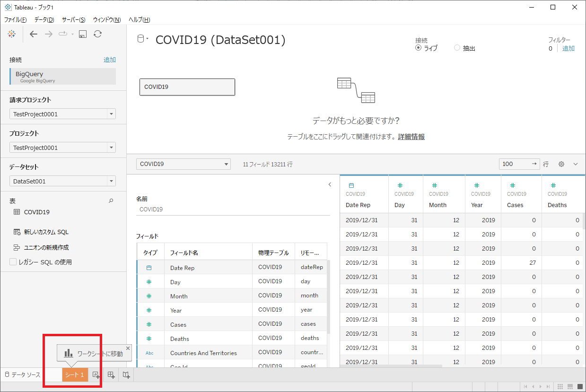
Task: Jump to the last sheet with status bar arrow
Action: pyautogui.click(x=548, y=387)
